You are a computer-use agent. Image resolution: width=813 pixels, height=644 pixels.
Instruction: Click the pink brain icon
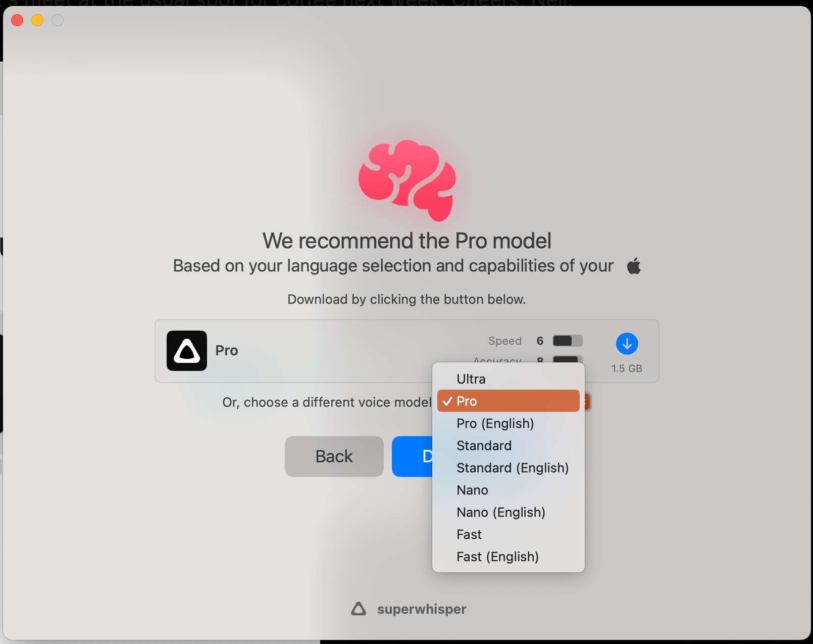(x=407, y=180)
